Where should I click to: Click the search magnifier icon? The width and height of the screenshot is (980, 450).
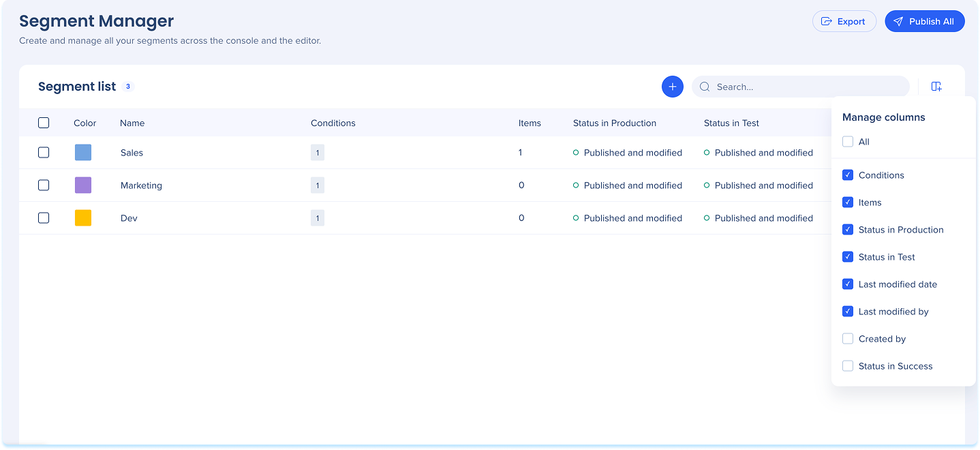tap(705, 87)
